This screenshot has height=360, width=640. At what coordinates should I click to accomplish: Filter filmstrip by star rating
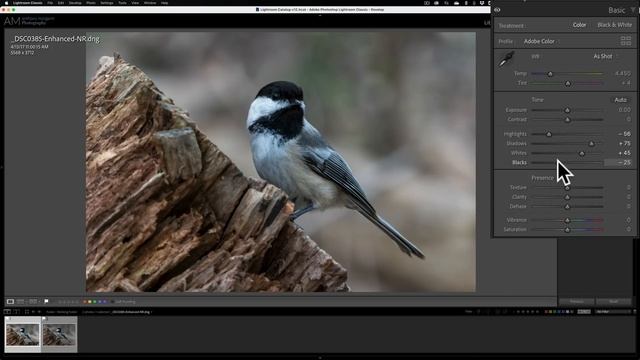527,312
